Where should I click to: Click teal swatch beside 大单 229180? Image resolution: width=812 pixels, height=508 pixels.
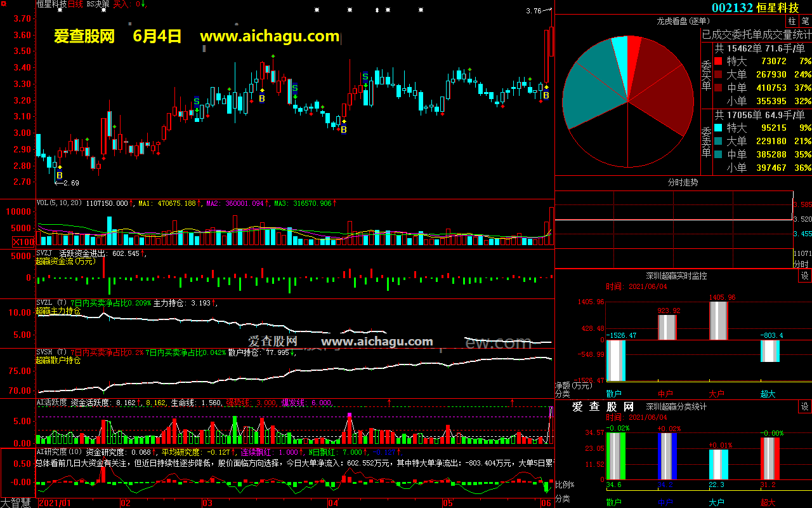click(x=717, y=142)
